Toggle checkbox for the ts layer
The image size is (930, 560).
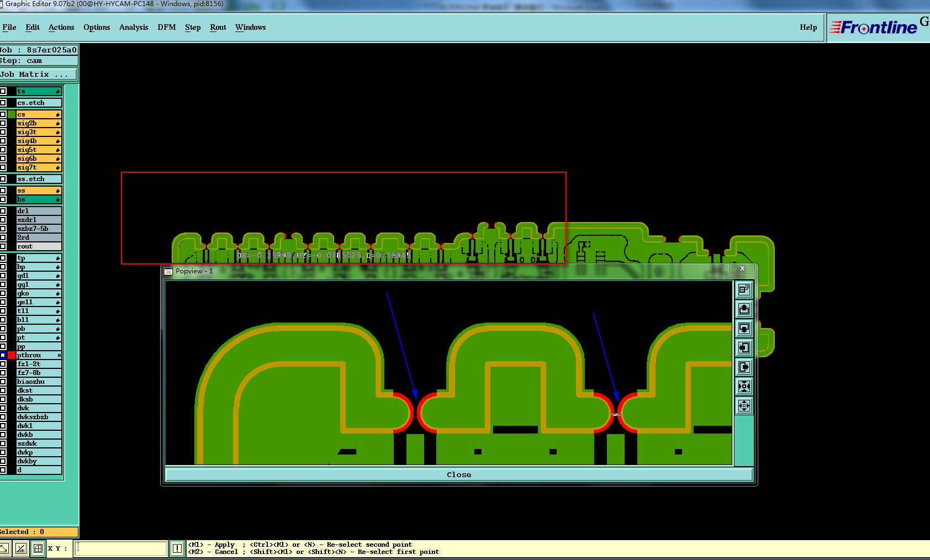pyautogui.click(x=3, y=91)
